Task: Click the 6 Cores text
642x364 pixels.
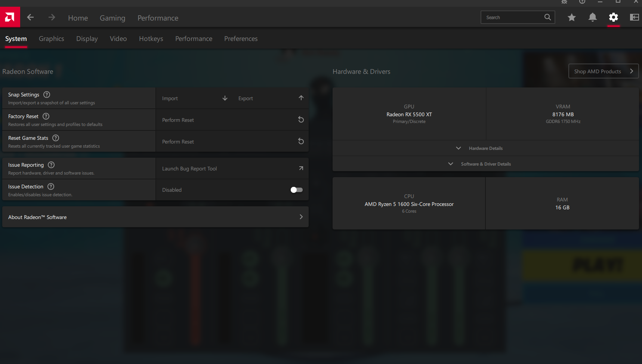Action: click(x=409, y=211)
